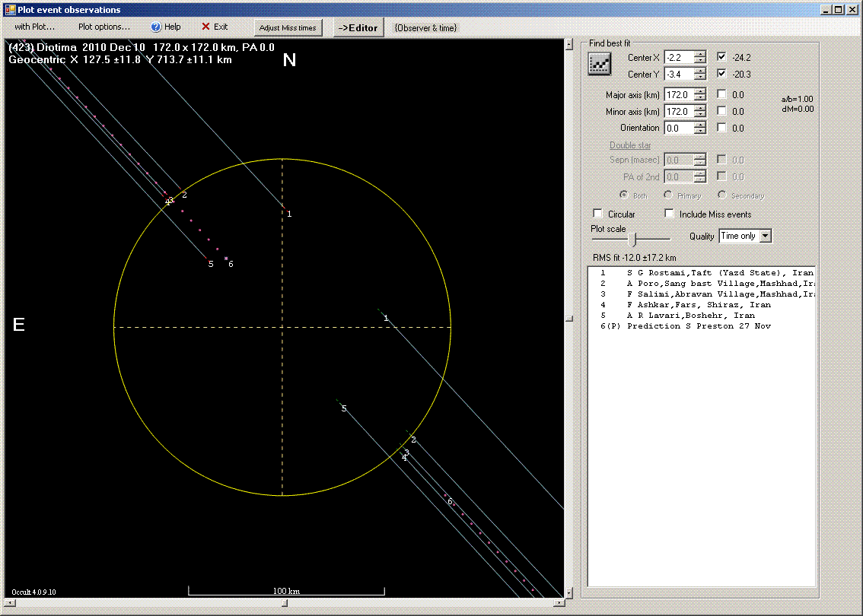Click 'RMS fit -12.0 ±17.2 km' text

tap(634, 257)
